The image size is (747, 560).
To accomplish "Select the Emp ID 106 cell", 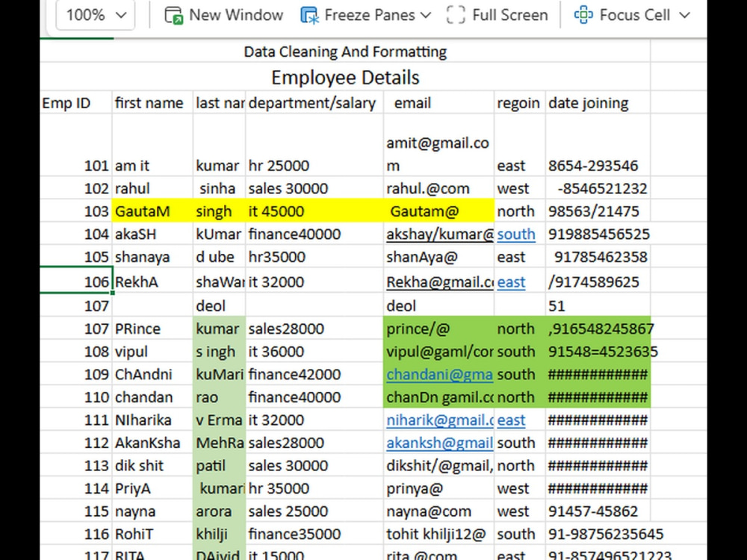I will coord(75,281).
